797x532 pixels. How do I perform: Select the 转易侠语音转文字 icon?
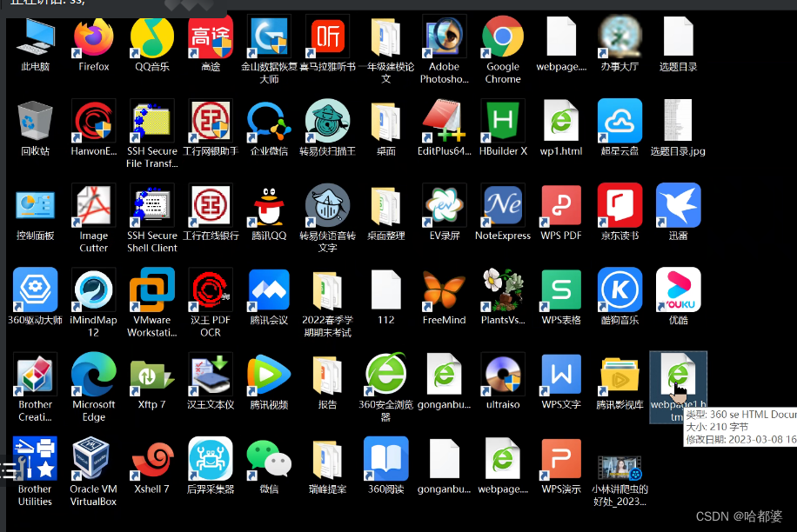tap(327, 205)
